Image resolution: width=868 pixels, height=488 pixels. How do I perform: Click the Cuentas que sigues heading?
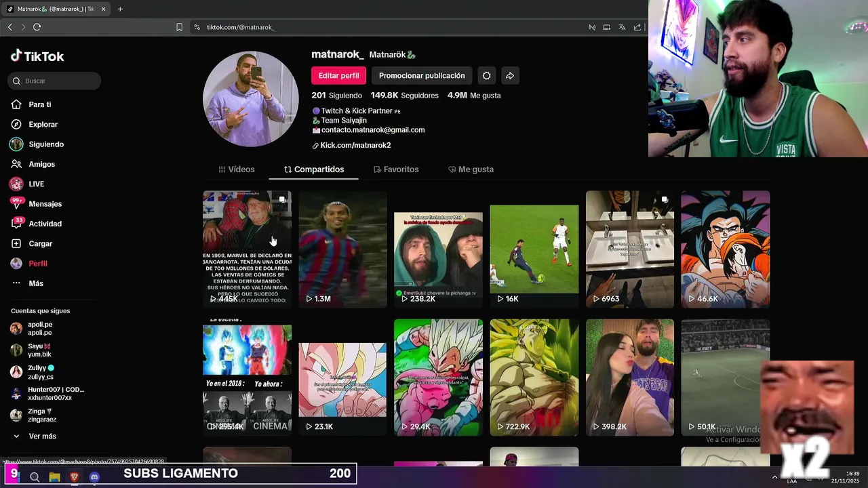tap(40, 311)
